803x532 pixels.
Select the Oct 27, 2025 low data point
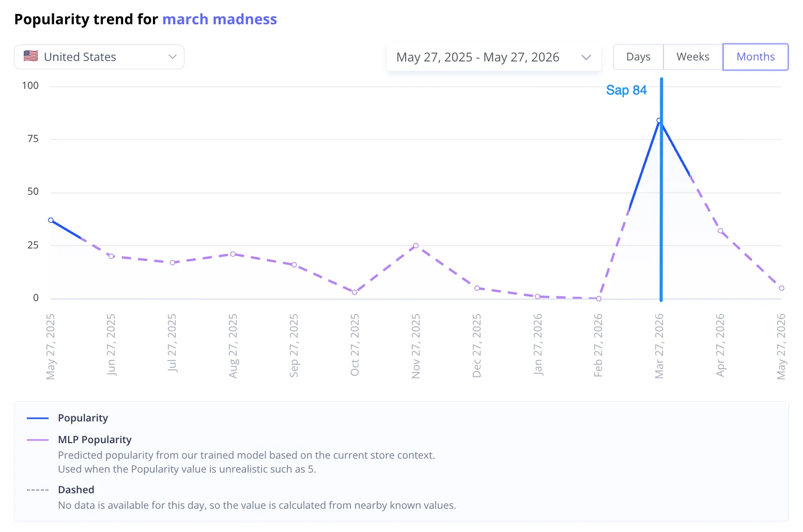(354, 292)
